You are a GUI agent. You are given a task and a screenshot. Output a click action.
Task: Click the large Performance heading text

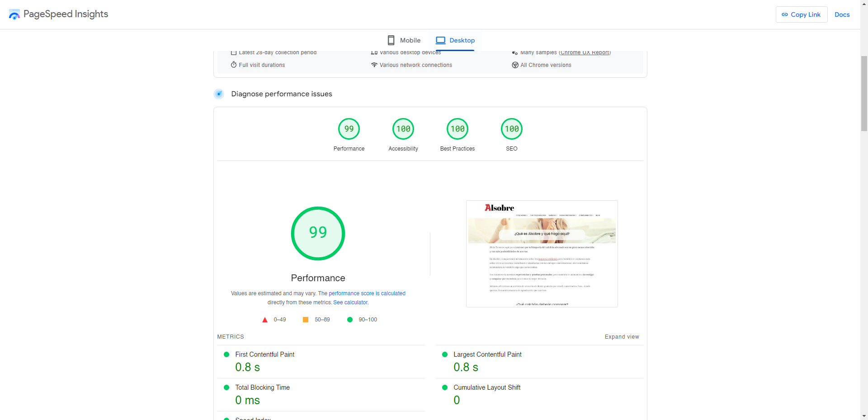click(318, 278)
